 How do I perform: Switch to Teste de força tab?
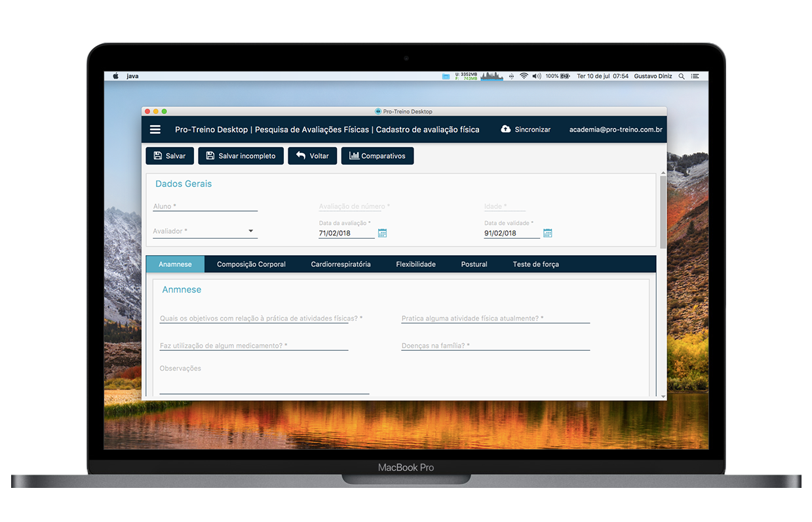(x=535, y=264)
